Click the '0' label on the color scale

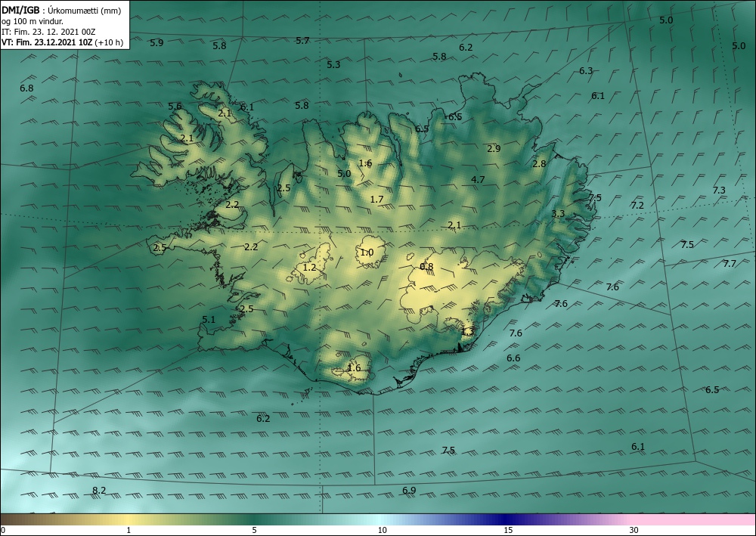coord(3,531)
